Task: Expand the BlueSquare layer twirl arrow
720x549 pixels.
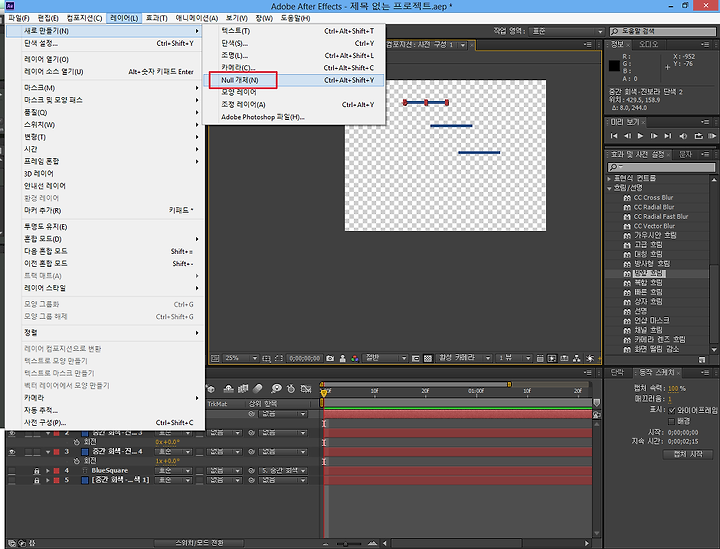Action: coord(48,471)
